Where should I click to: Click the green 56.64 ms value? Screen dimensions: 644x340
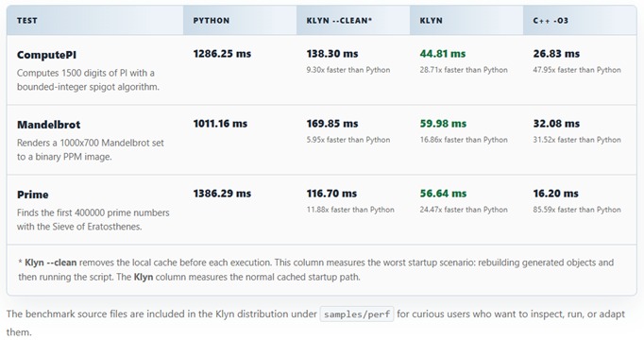pyautogui.click(x=443, y=194)
